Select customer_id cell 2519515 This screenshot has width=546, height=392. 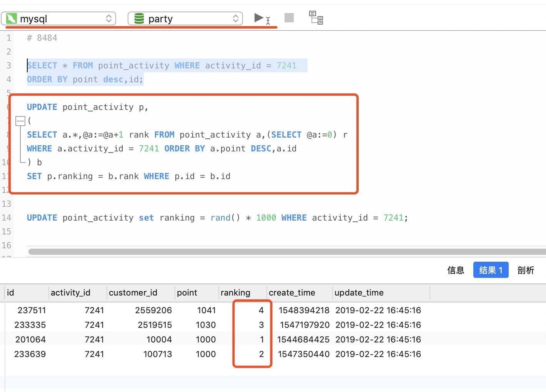[155, 325]
